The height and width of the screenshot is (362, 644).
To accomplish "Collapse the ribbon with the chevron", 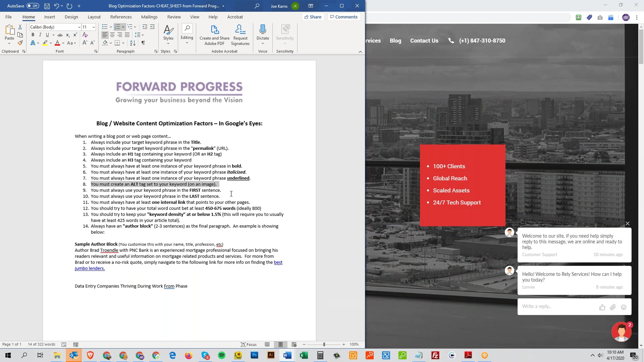I will point(360,51).
